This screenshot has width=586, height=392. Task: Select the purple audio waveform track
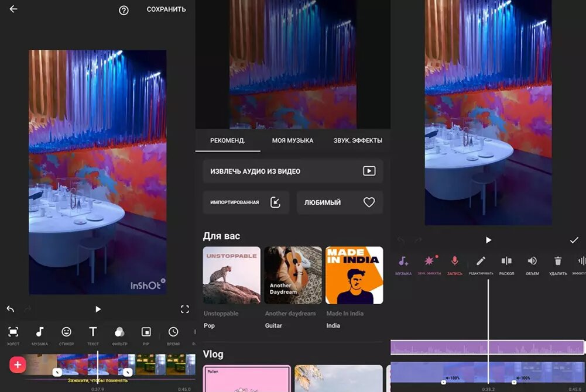coord(487,347)
